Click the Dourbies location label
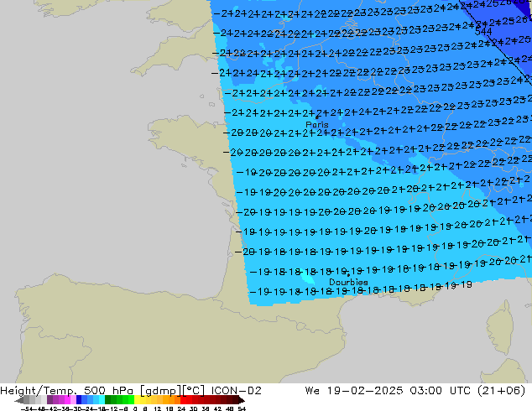 coord(348,282)
